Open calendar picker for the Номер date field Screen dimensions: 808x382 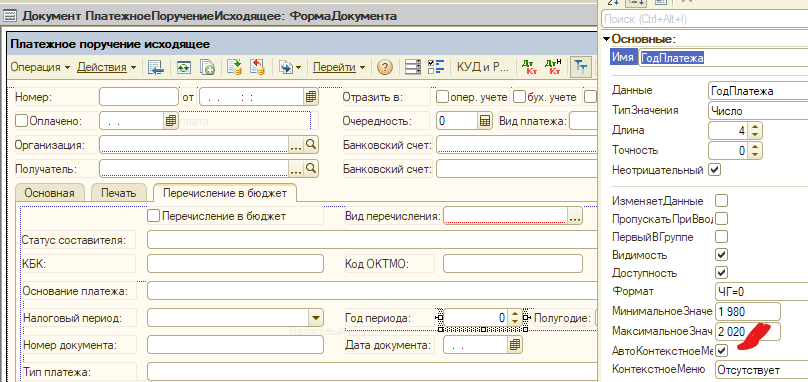[310, 96]
